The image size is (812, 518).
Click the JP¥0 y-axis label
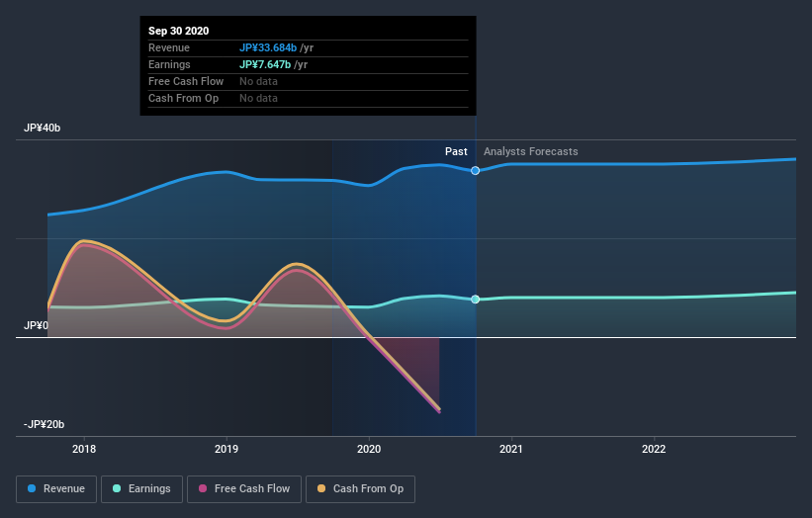coord(36,325)
